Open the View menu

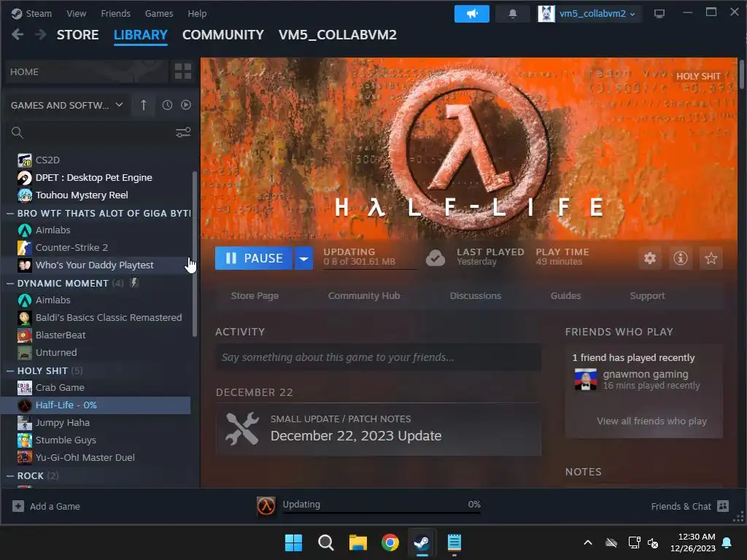tap(76, 13)
